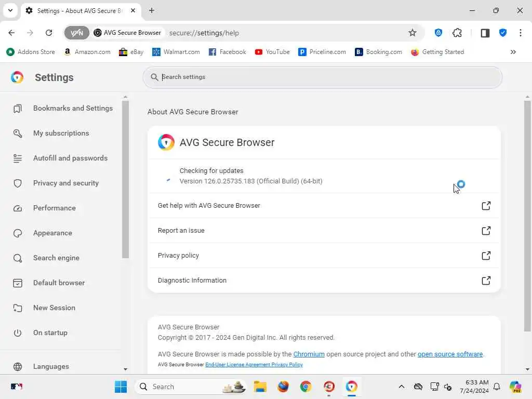
Task: Close the Settings tab
Action: tap(133, 10)
